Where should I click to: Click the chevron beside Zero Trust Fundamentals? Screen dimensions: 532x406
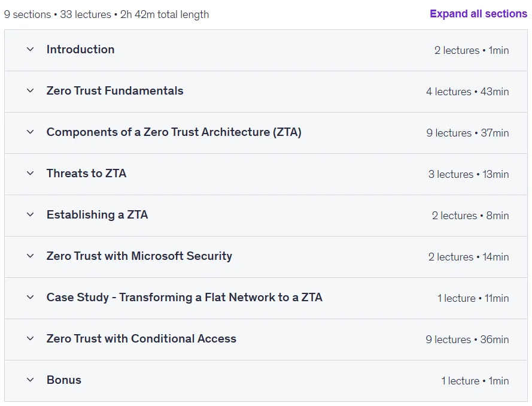(30, 90)
